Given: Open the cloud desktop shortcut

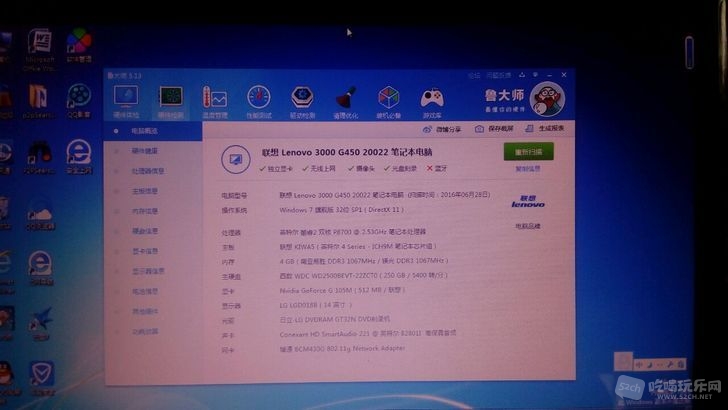Looking at the screenshot, I should click(40, 214).
